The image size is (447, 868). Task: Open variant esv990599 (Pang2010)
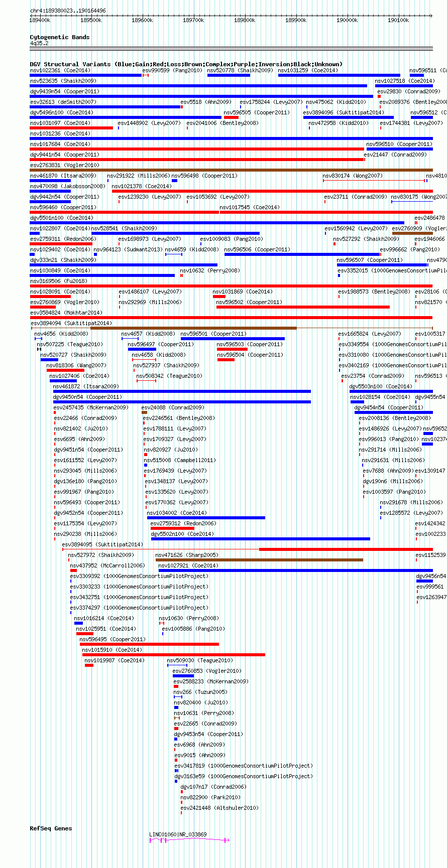[172, 70]
